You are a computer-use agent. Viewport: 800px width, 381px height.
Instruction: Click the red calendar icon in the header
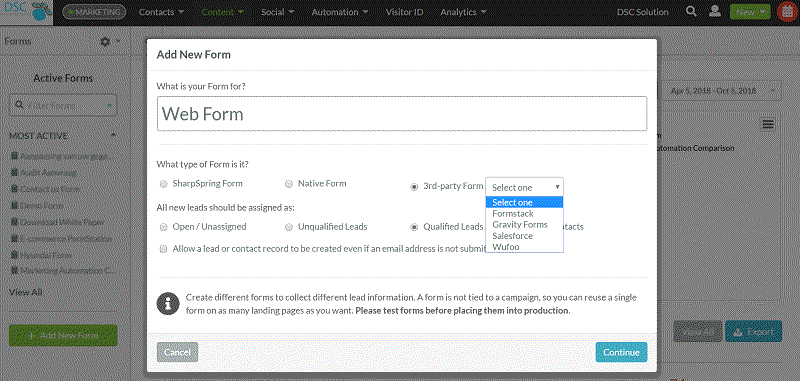(788, 12)
